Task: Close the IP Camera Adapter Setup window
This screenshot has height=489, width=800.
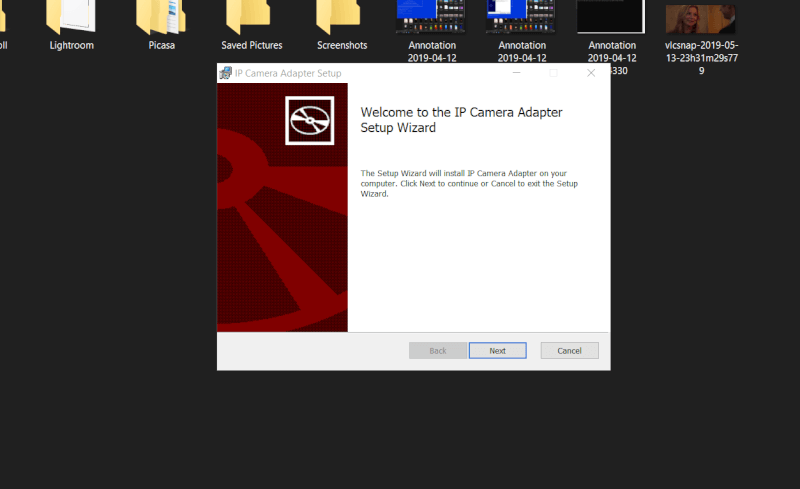Action: (591, 73)
